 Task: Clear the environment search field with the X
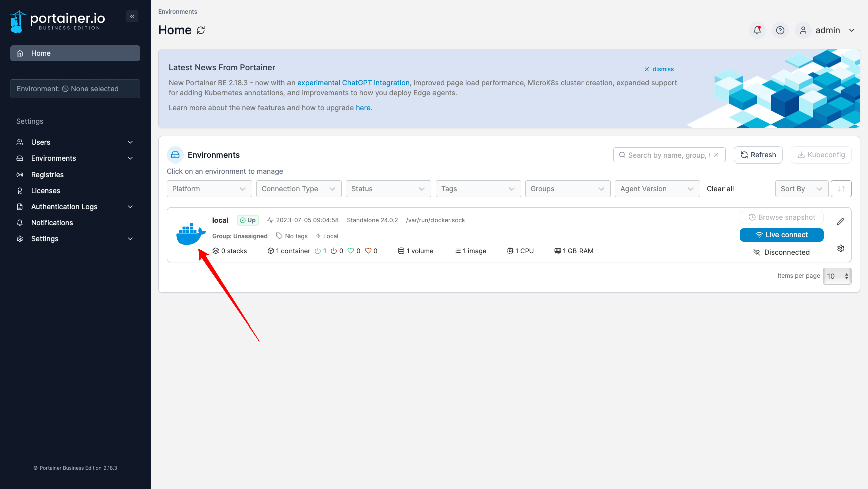(x=716, y=155)
